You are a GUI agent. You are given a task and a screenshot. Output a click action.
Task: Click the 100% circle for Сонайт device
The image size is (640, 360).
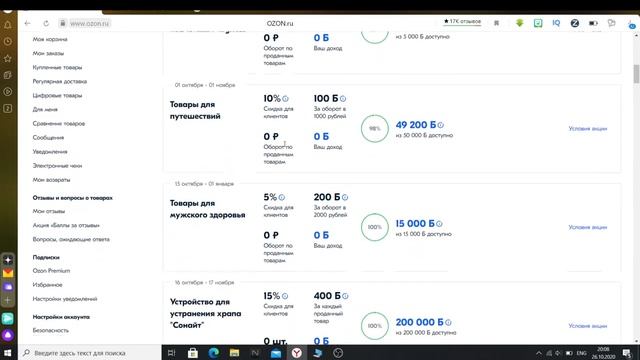coord(375,326)
